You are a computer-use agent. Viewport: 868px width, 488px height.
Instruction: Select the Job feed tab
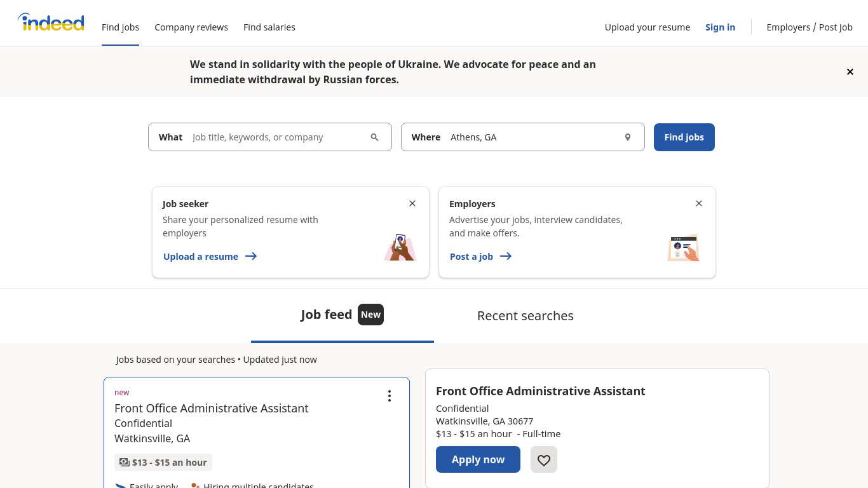pos(342,315)
